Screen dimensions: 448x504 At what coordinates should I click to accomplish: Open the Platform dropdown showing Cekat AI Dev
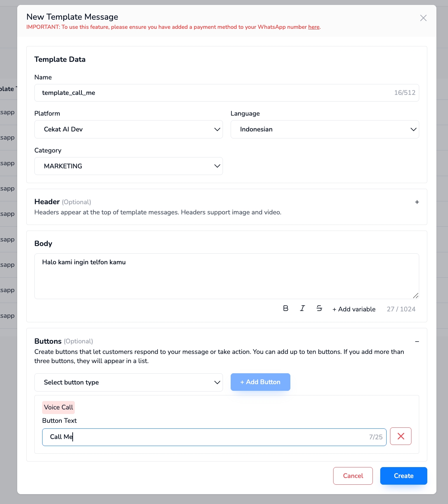[x=129, y=129]
